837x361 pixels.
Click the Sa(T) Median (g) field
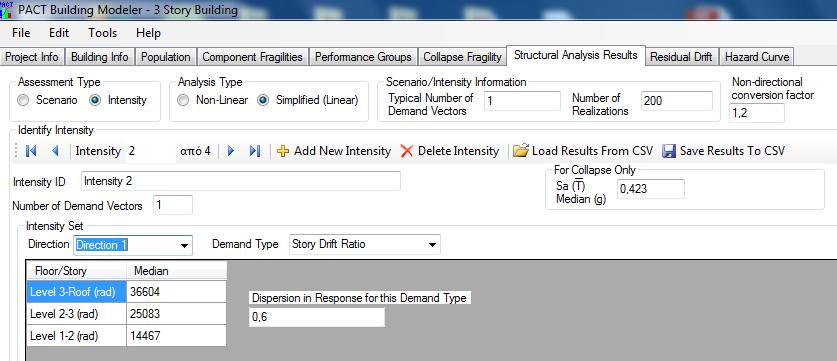coord(651,189)
